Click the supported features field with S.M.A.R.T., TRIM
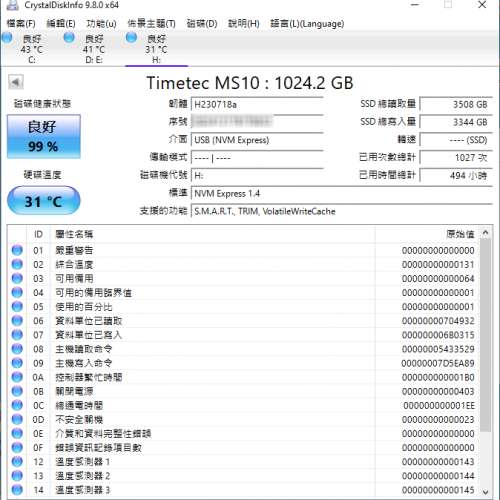The image size is (500, 500). pos(342,211)
